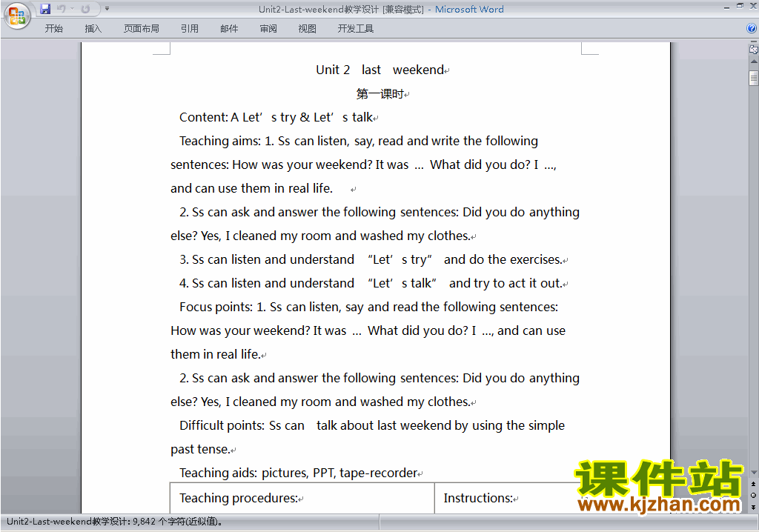Viewport: 759px width, 532px height.
Task: Toggle the ruler with the View Ruler icon
Action: click(753, 49)
